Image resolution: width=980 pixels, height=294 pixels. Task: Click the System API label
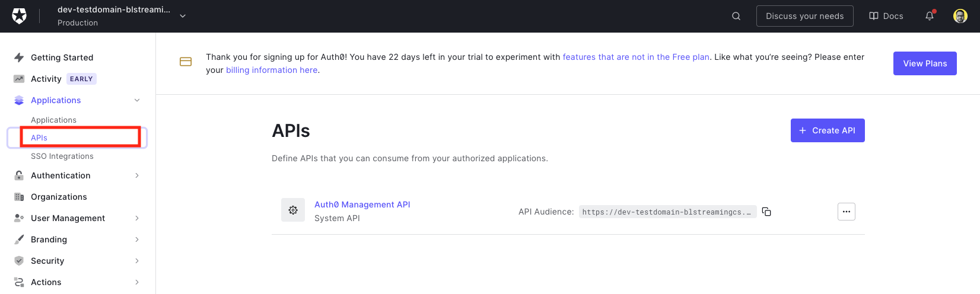337,218
